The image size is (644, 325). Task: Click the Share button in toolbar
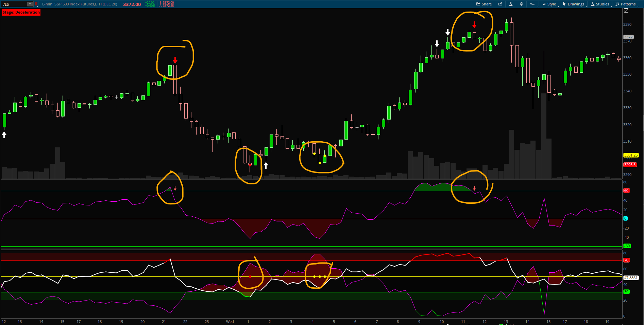click(x=484, y=4)
